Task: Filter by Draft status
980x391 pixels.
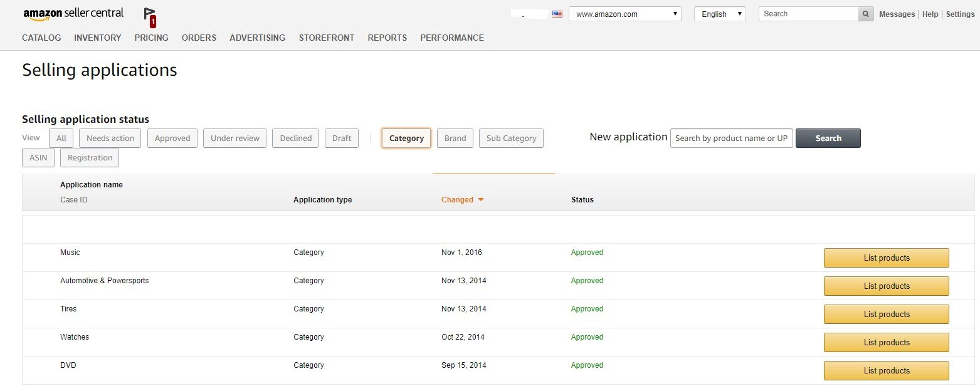Action: [x=342, y=138]
